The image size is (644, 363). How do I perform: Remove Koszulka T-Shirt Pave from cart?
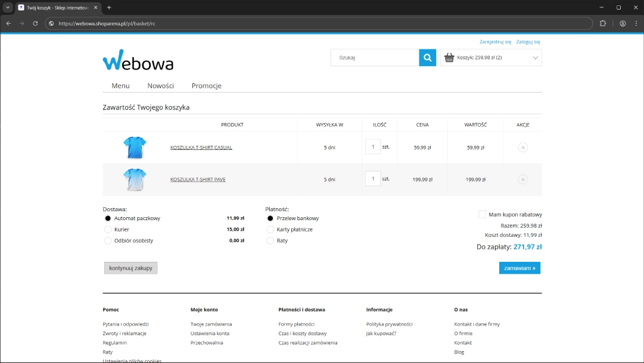pyautogui.click(x=522, y=179)
